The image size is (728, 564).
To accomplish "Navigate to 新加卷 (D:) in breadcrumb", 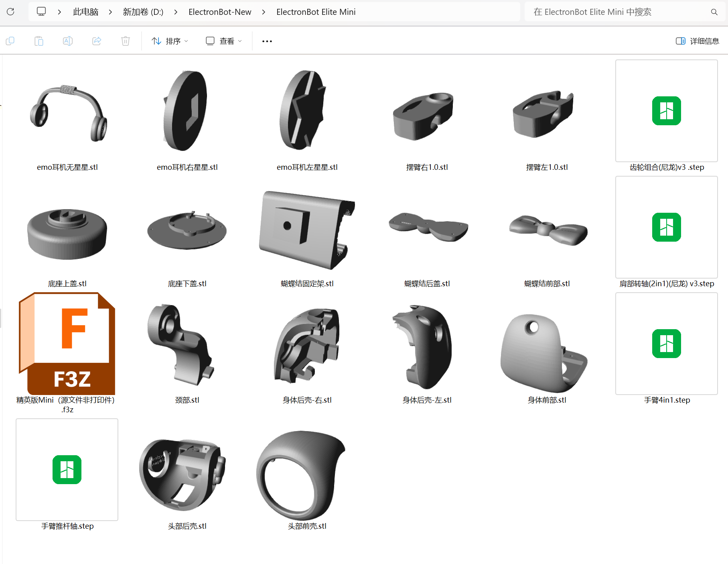I will [143, 12].
